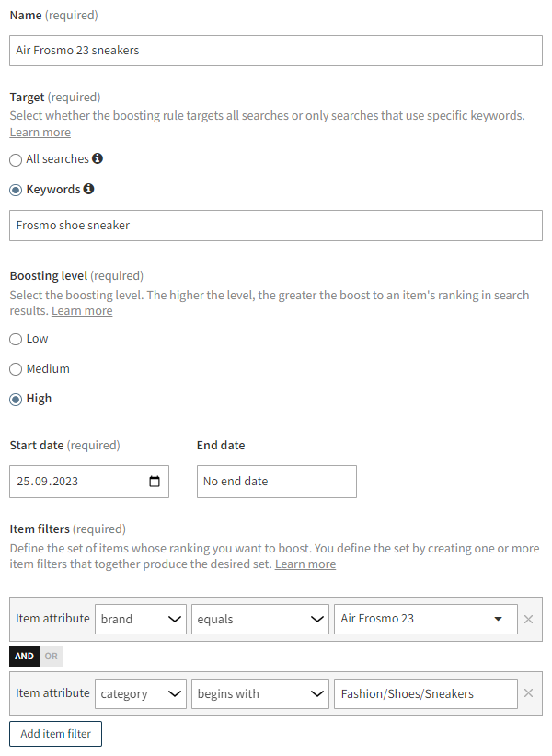Click the info icon beside Keywords
552x756 pixels.
click(88, 189)
